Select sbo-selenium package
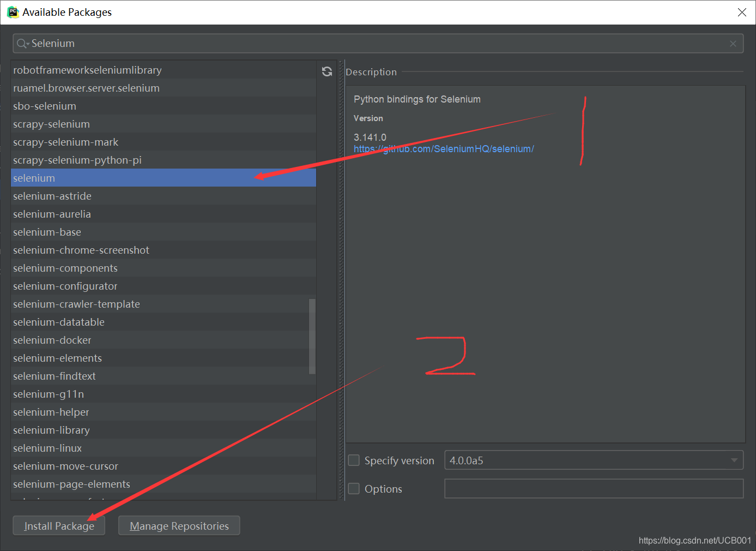Image resolution: width=756 pixels, height=551 pixels. [x=164, y=106]
